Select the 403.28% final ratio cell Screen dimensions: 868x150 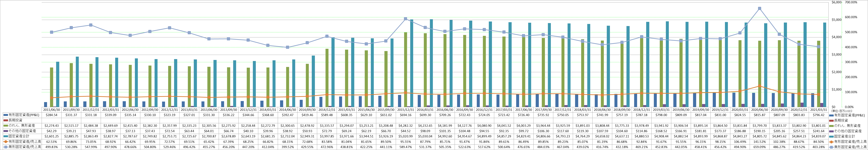click(x=819, y=147)
